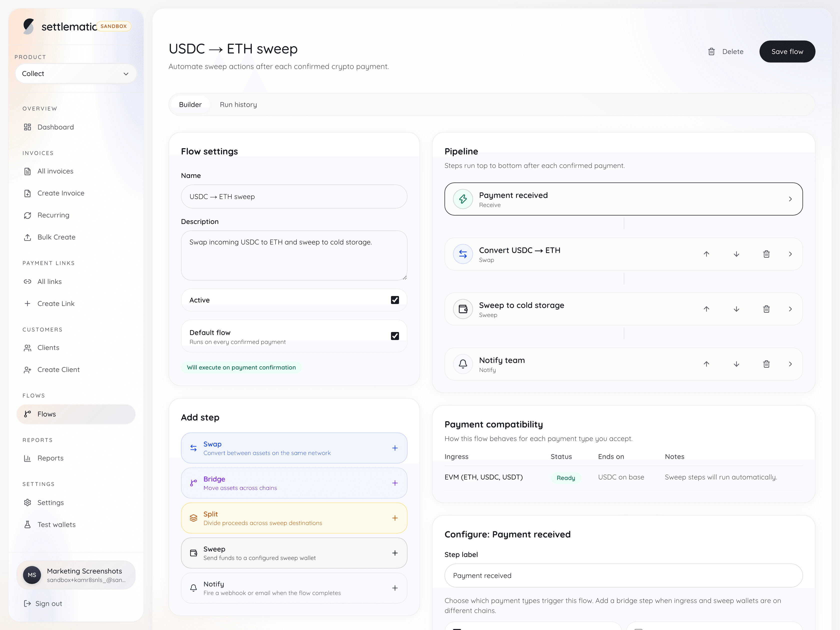Move Notify team step down
This screenshot has height=630, width=840.
click(x=736, y=364)
